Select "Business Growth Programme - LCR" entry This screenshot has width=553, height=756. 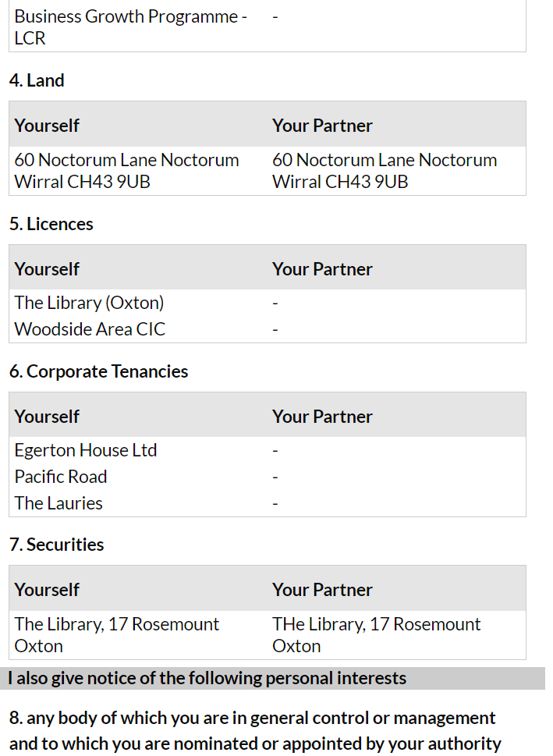[x=130, y=27]
